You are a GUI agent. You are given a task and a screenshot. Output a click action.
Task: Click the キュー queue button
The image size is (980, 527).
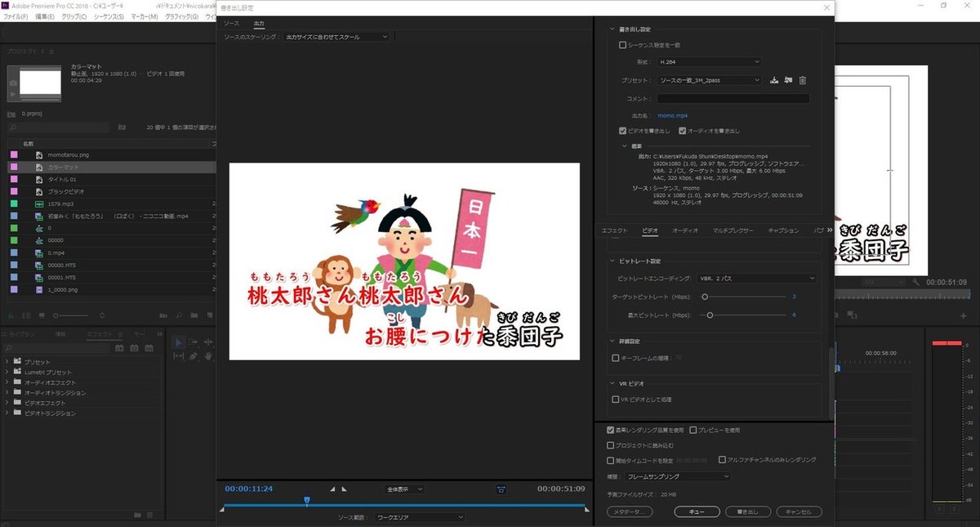tap(697, 512)
